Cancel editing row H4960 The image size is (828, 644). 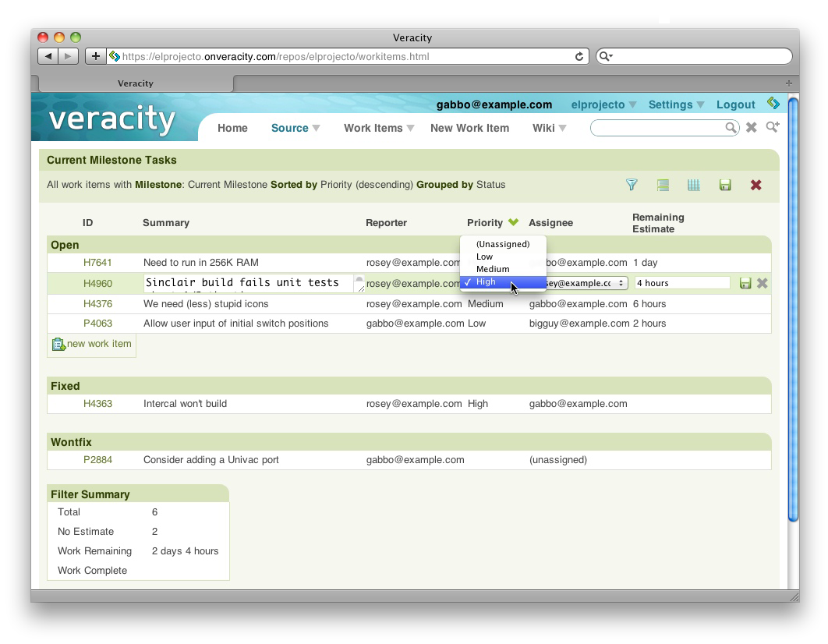click(763, 283)
